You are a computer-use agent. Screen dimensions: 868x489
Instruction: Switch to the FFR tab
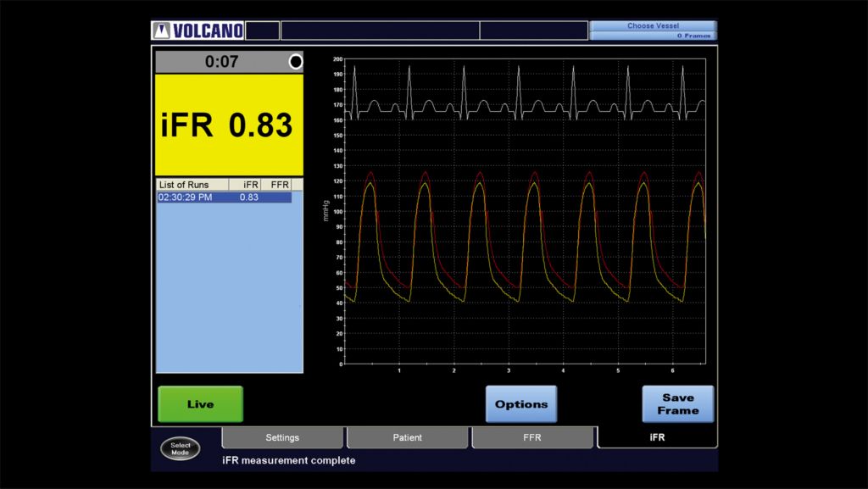(x=532, y=437)
